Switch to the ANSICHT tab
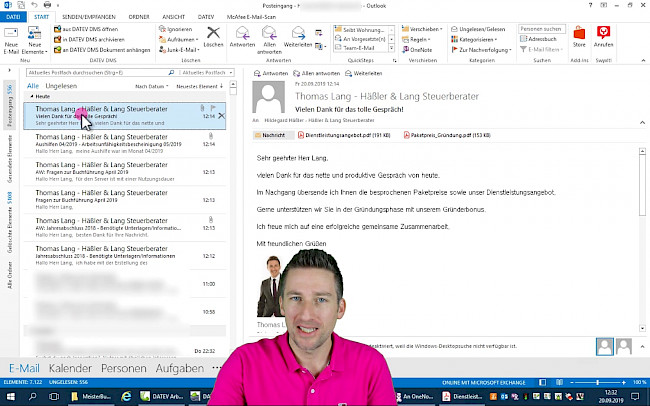 173,17
